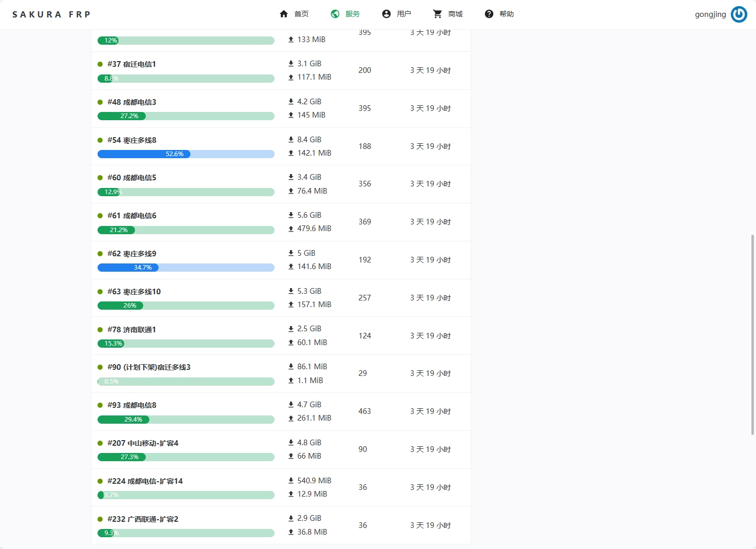Click the SAKURA FRP logo link
Viewport: 756px width, 549px height.
tap(51, 14)
